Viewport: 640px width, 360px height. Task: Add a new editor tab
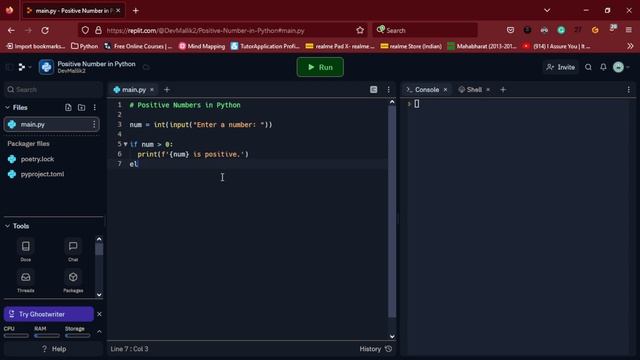coord(167,90)
